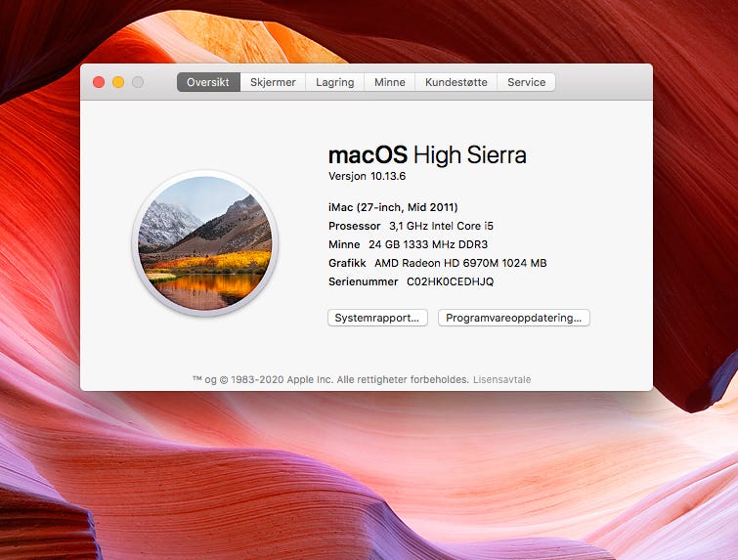Screen dimensions: 738x560
Task: Click the macOS High Sierra mountain logo
Action: coord(204,242)
